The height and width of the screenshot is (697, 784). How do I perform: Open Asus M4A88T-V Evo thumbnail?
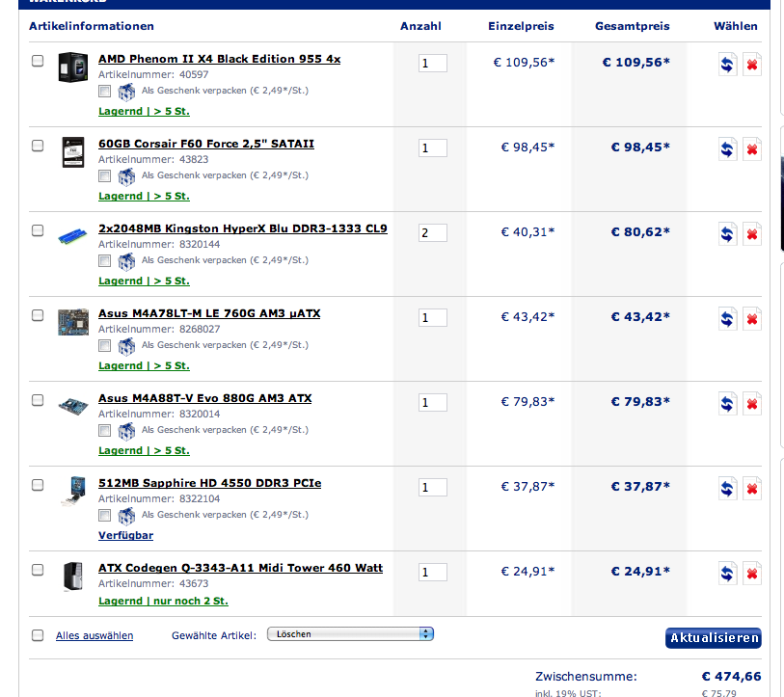(73, 406)
